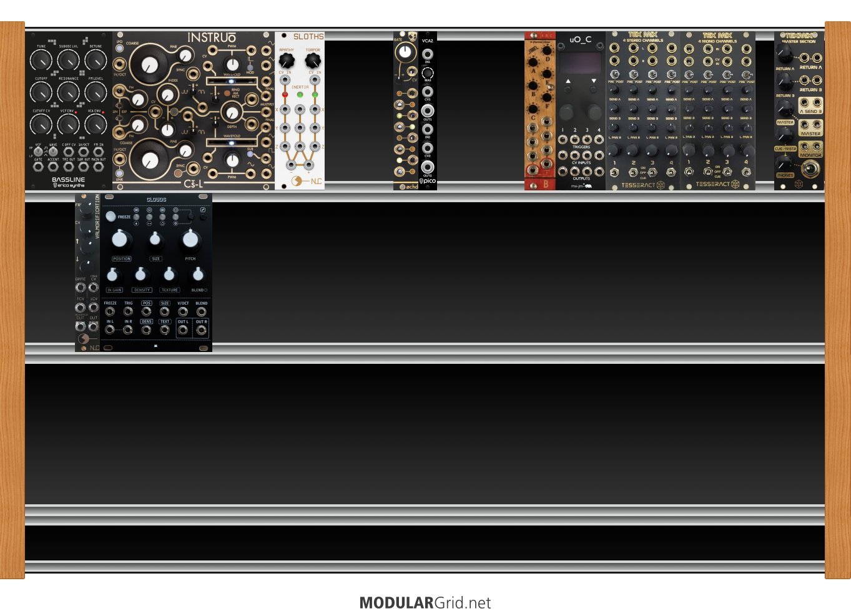Click the uO_C left encoder knob
851x616 pixels.
(568, 112)
